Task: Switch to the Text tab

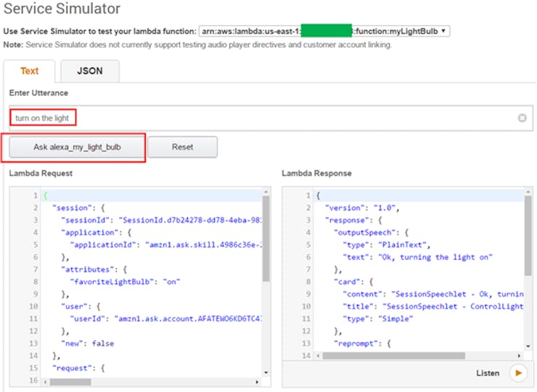Action: coord(30,71)
